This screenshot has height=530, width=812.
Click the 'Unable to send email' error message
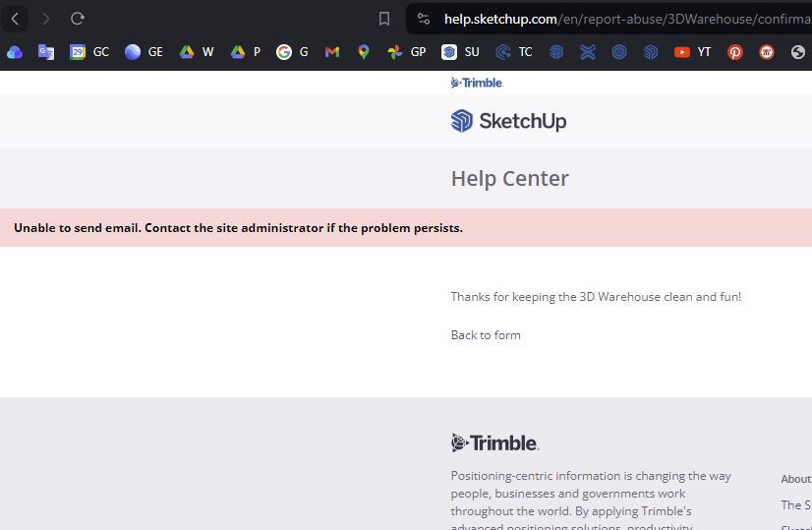238,228
